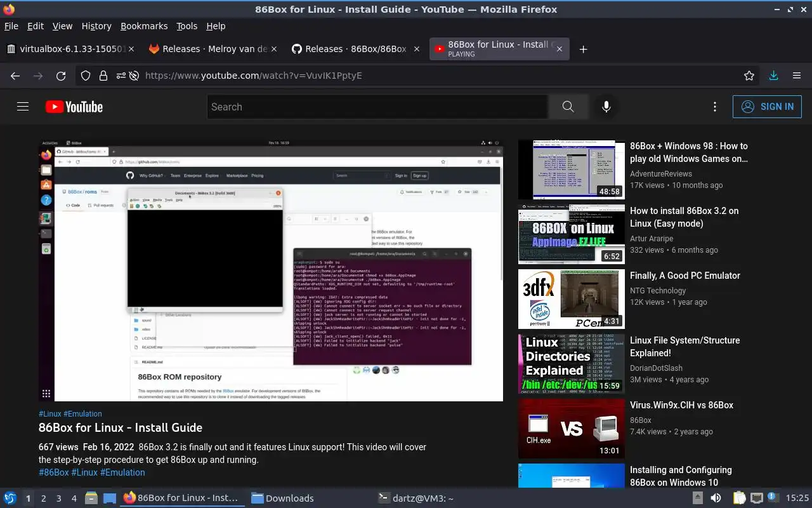Click the #Emulation hashtag above the title
This screenshot has height=508, width=812.
point(82,413)
